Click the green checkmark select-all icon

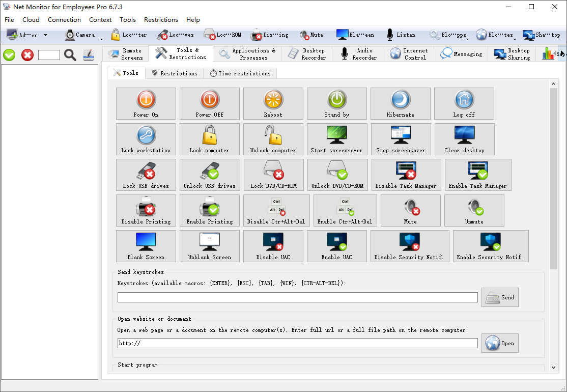(9, 55)
